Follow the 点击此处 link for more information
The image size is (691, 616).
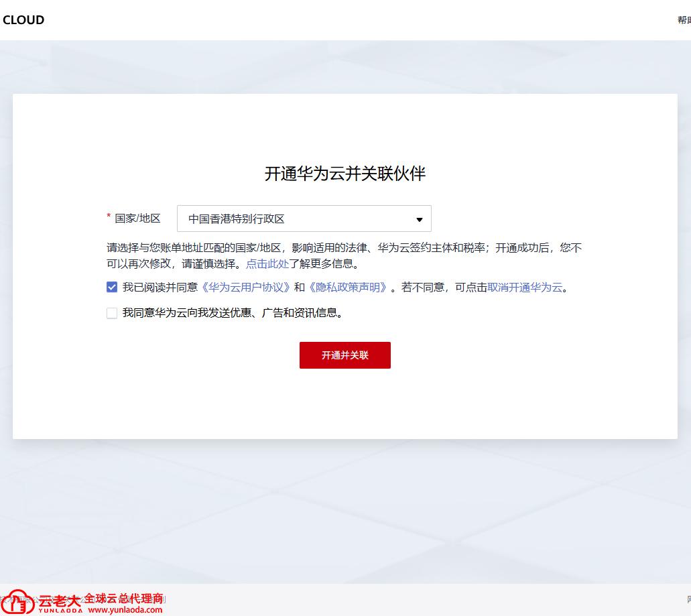pos(267,263)
